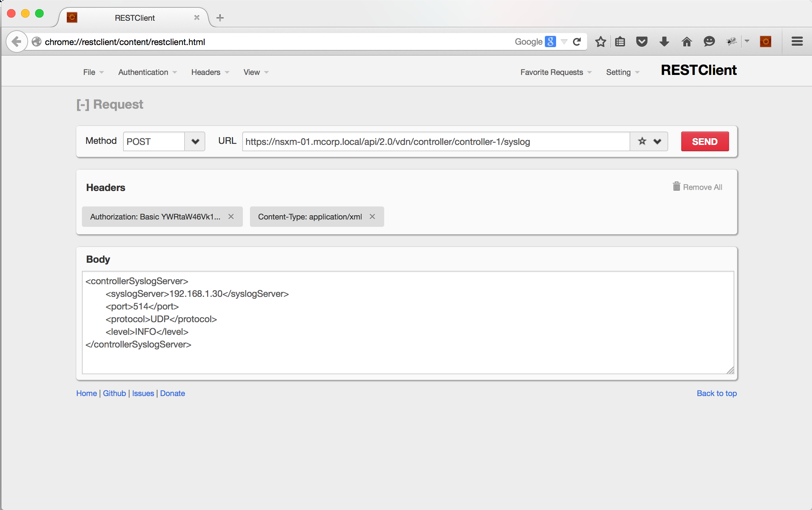Click the RESTClient toolbar icon in browser
The height and width of the screenshot is (510, 812).
coord(765,42)
